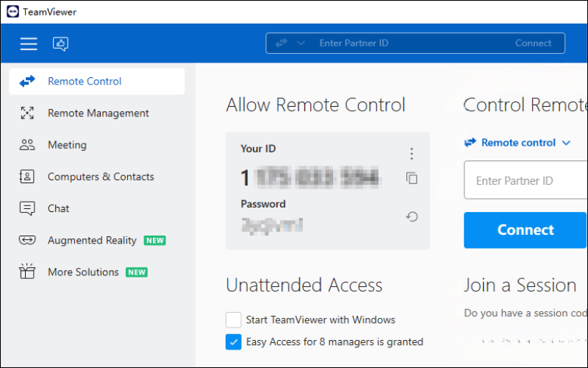Click the Join a Session heading

pos(520,285)
